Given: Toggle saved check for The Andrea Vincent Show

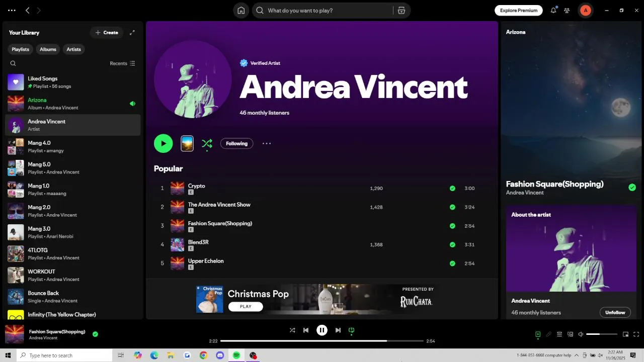Looking at the screenshot, I should 452,207.
